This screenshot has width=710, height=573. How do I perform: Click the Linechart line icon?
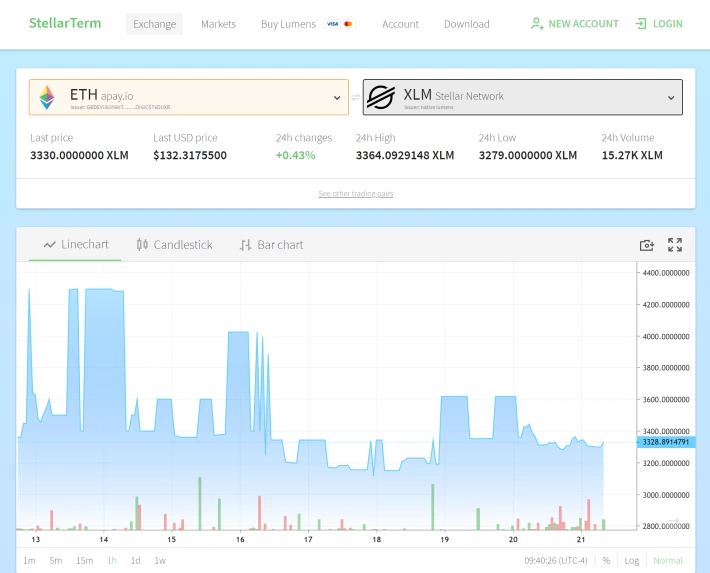pos(49,245)
